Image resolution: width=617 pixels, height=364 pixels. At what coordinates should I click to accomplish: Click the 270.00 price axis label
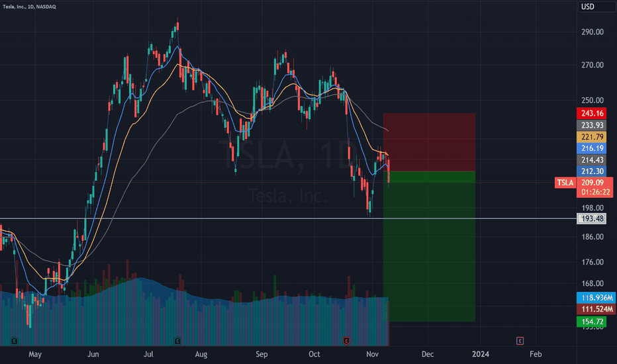coord(593,65)
